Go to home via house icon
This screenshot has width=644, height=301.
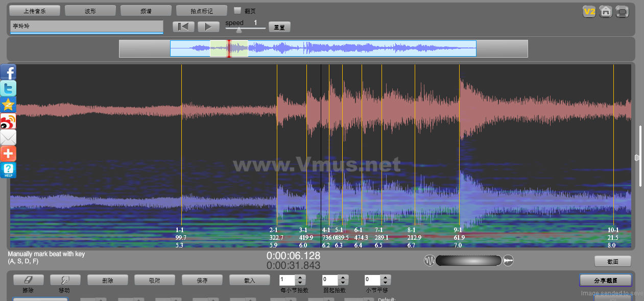click(x=606, y=12)
